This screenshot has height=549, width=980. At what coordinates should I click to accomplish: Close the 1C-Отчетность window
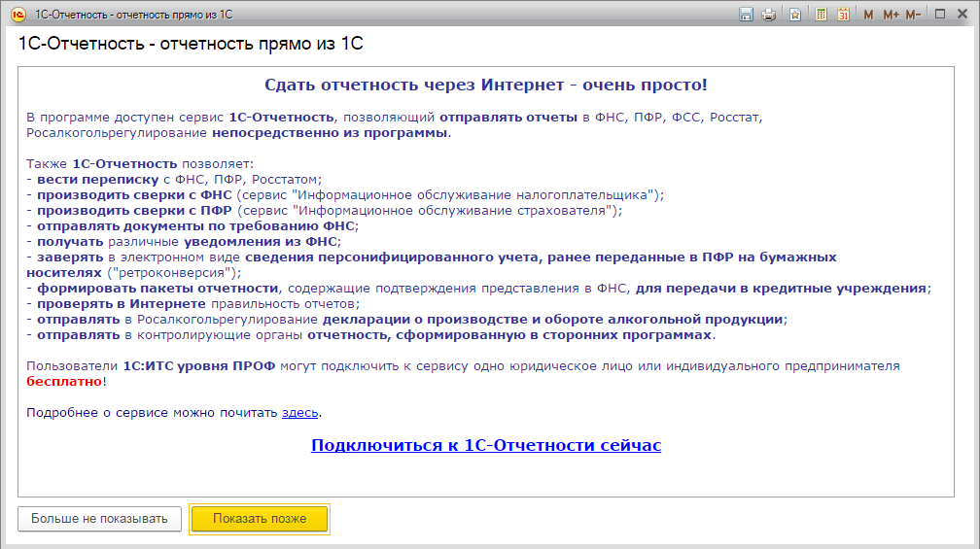(x=962, y=14)
